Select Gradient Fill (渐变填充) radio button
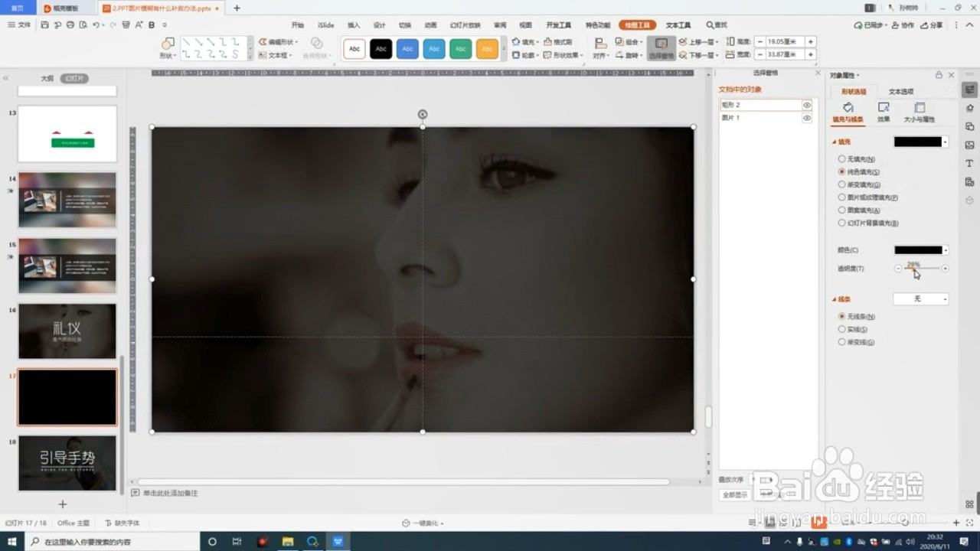The height and width of the screenshot is (551, 980). (x=842, y=184)
